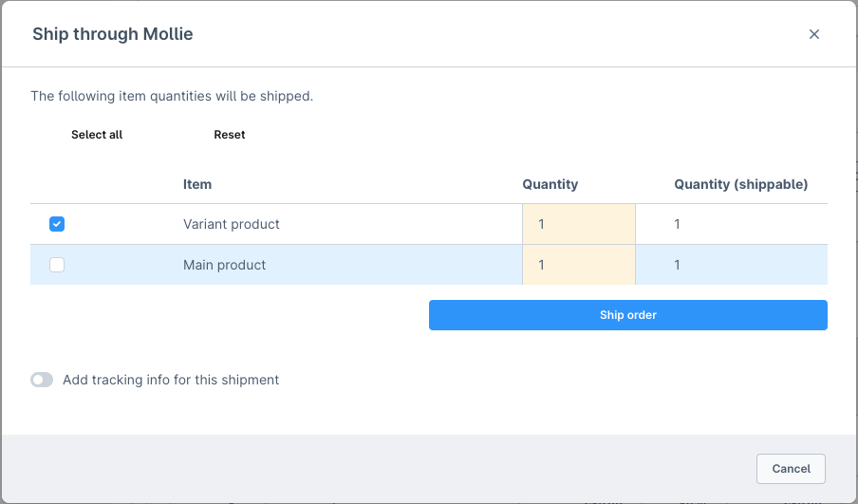Viewport: 858px width, 504px height.
Task: Click the 'Add tracking info for this shipment' label
Action: 171,380
